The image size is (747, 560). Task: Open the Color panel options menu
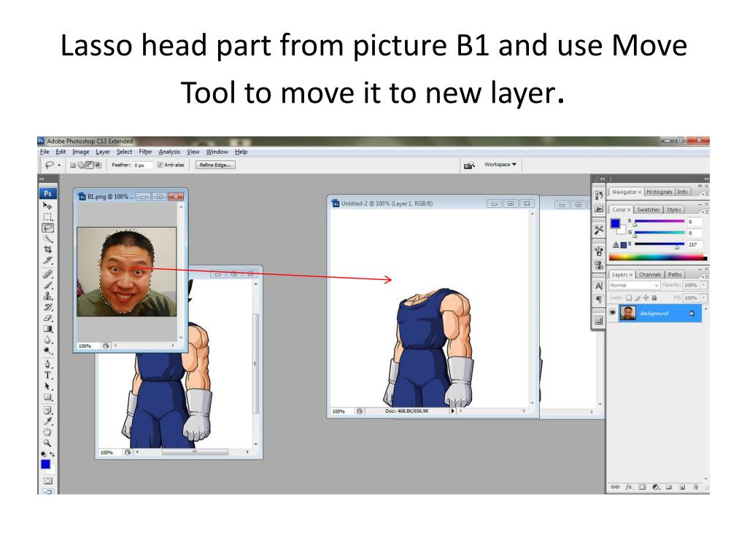(x=705, y=211)
